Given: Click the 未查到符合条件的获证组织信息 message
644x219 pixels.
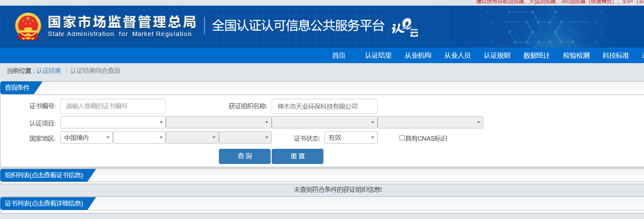Looking at the screenshot, I should tap(337, 190).
